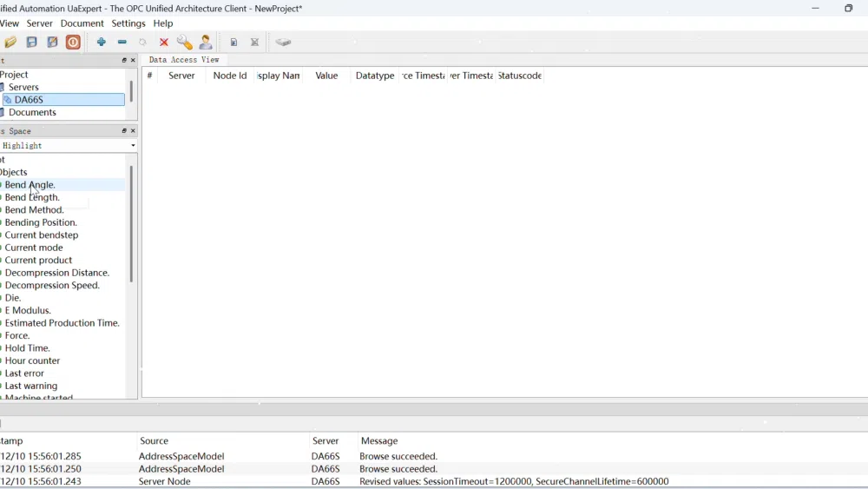868x489 pixels.
Task: Select the Die. node
Action: (13, 298)
